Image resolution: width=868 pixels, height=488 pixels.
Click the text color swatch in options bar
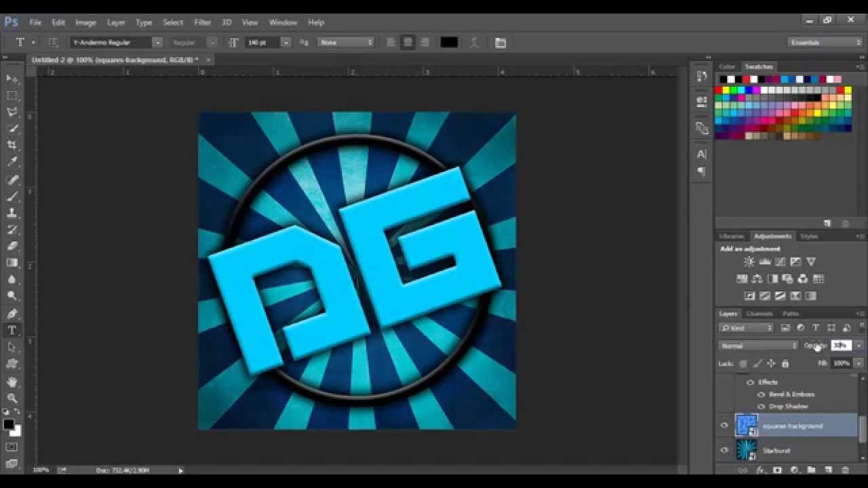coord(449,42)
